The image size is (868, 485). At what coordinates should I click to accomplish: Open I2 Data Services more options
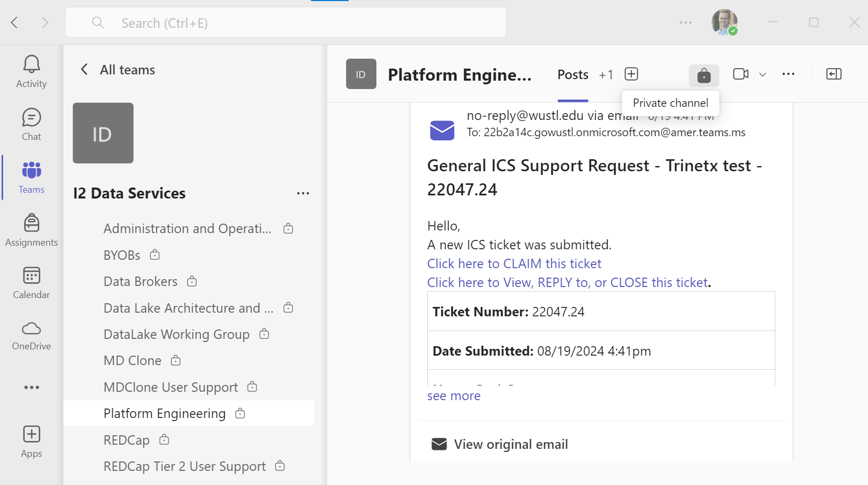point(303,193)
